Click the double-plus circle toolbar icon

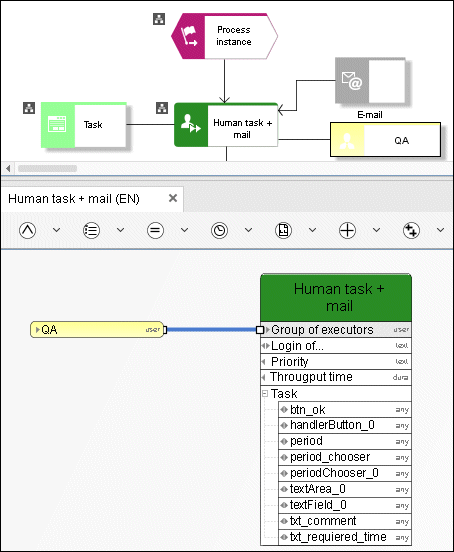(x=411, y=231)
